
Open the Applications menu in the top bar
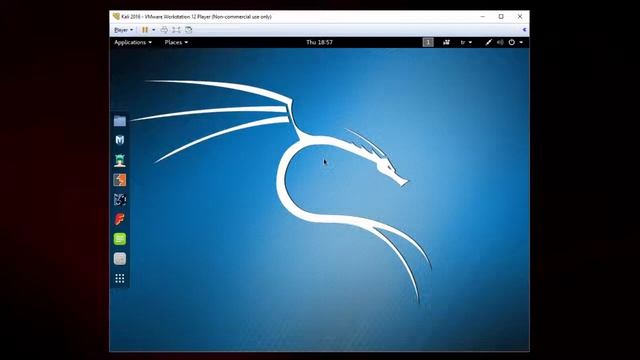click(x=133, y=42)
